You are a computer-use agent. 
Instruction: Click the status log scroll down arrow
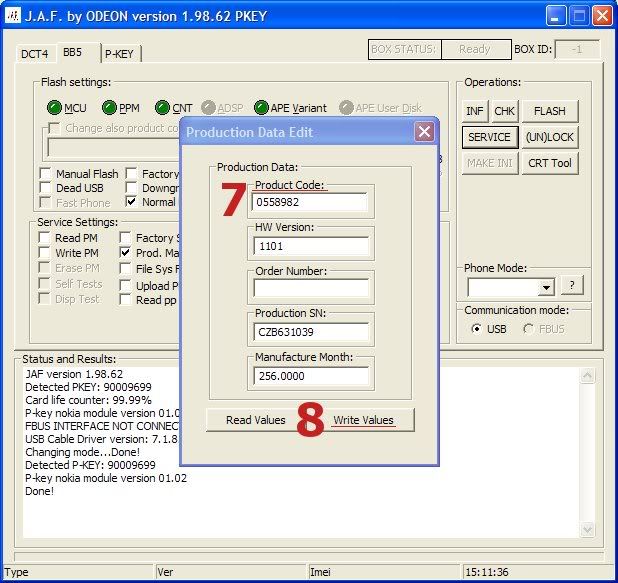587,529
